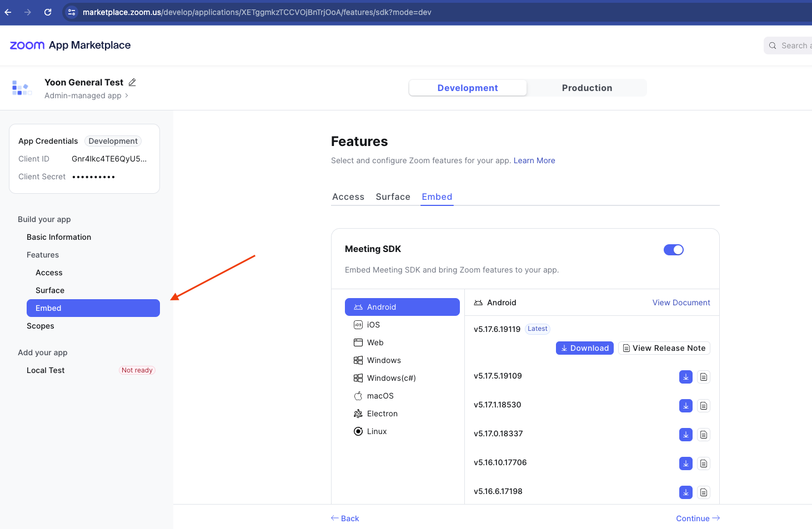Click the masked Client Secret value
Screen dimensions: 812x529
93,177
